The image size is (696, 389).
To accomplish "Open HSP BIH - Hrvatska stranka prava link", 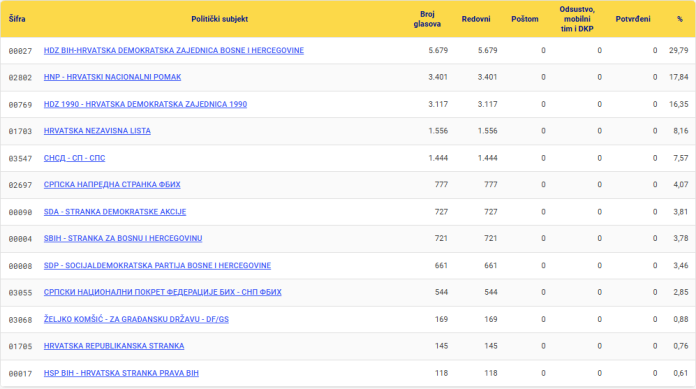I will (121, 373).
